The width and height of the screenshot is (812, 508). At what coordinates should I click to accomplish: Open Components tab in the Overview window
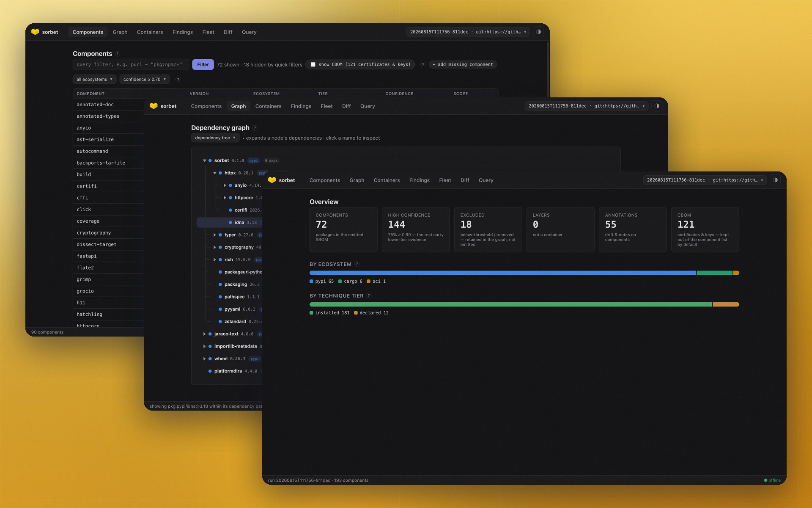point(324,180)
